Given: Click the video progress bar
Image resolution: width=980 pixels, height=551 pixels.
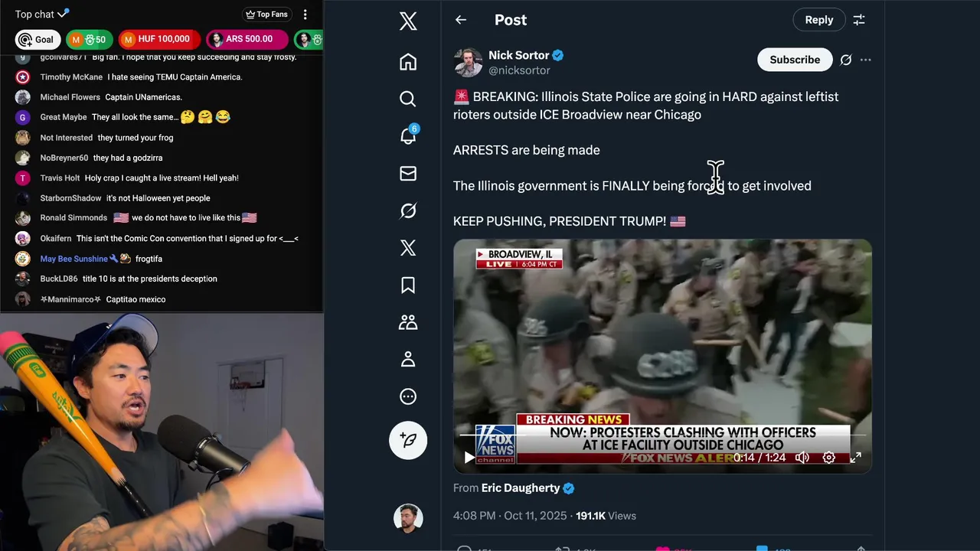Looking at the screenshot, I should [x=662, y=435].
